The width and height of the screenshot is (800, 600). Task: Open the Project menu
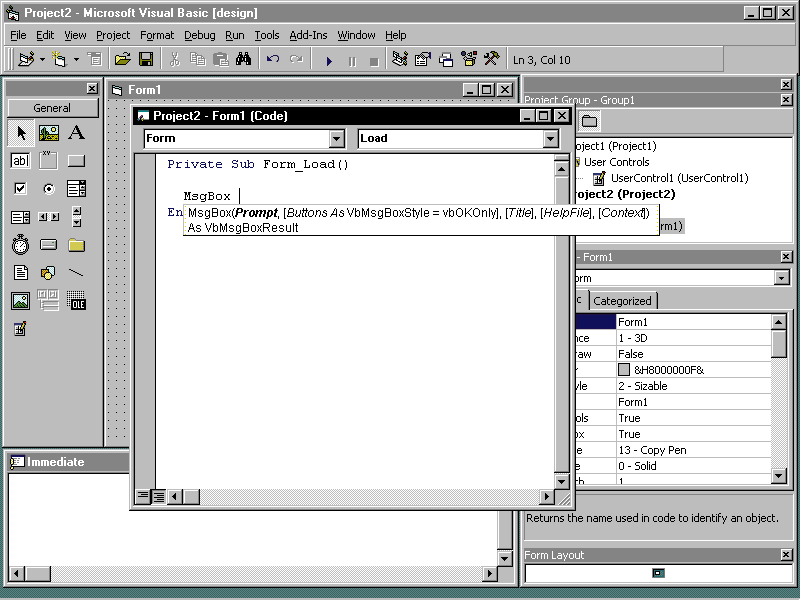[x=113, y=35]
